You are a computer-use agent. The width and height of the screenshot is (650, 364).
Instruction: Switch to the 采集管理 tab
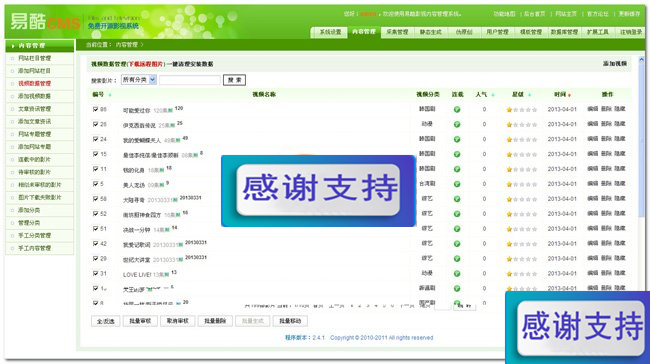(397, 32)
